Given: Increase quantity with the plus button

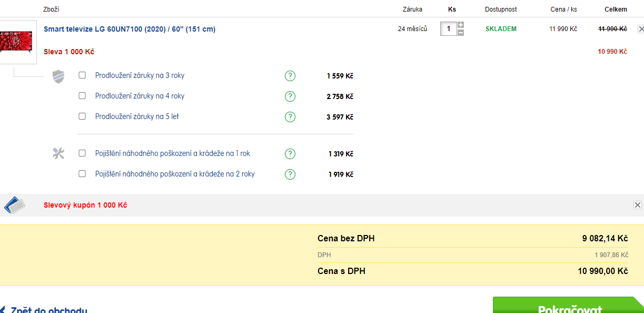Looking at the screenshot, I should tap(461, 25).
